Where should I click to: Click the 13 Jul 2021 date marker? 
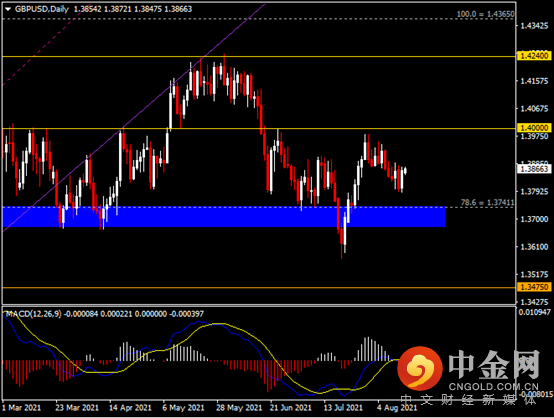[343, 408]
